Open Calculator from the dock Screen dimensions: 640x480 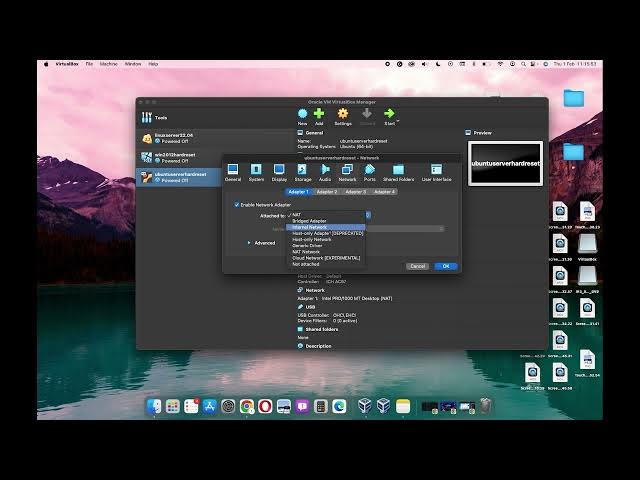coord(320,406)
